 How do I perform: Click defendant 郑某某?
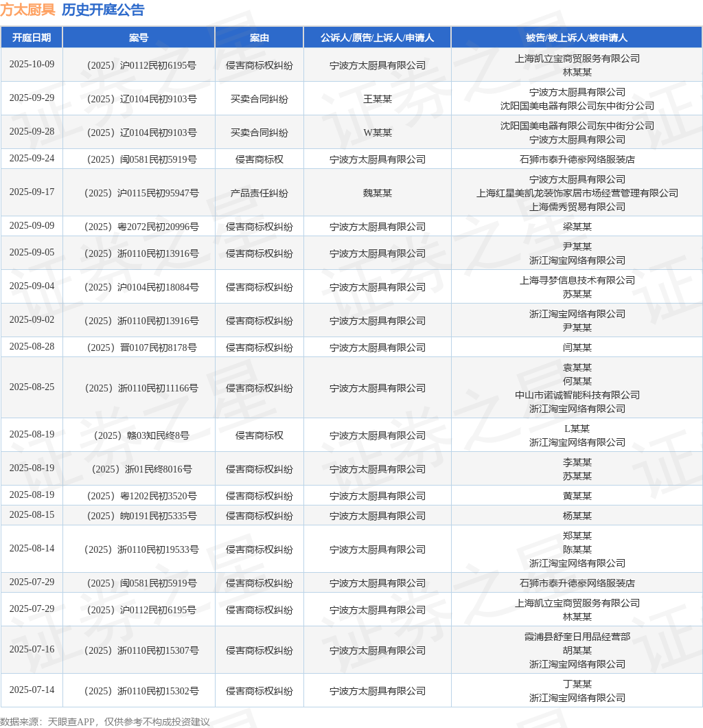[577, 536]
